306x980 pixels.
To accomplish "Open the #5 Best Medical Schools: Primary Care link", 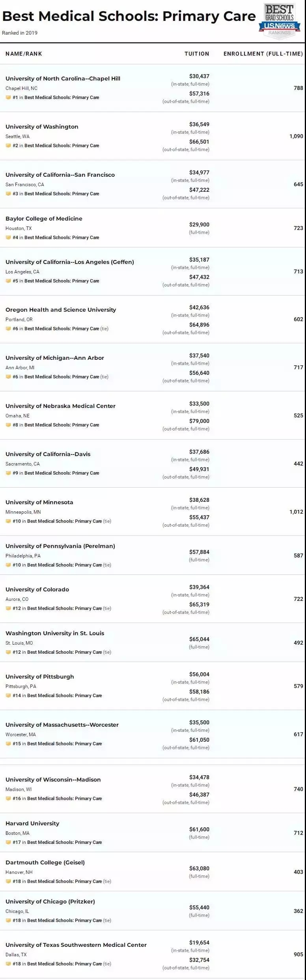I will [x=56, y=281].
